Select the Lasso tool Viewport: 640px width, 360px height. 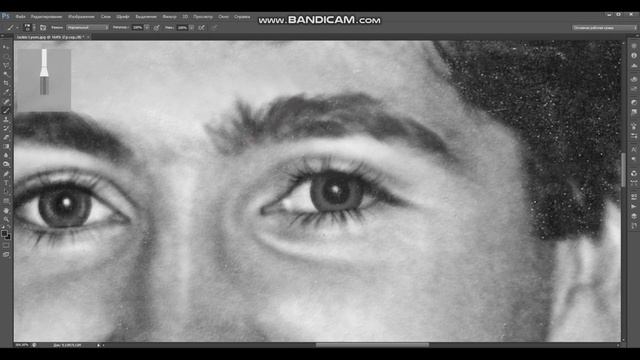pyautogui.click(x=6, y=65)
